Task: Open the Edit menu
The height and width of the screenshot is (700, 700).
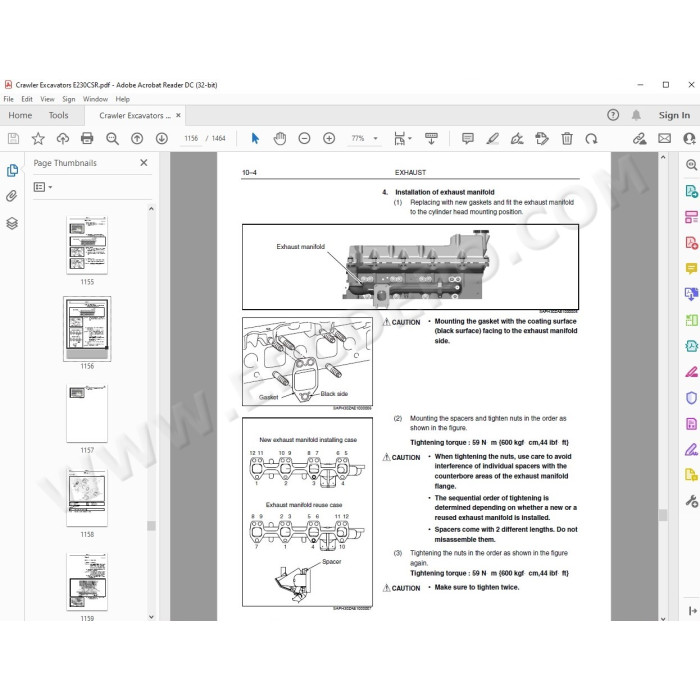Action: [x=27, y=99]
